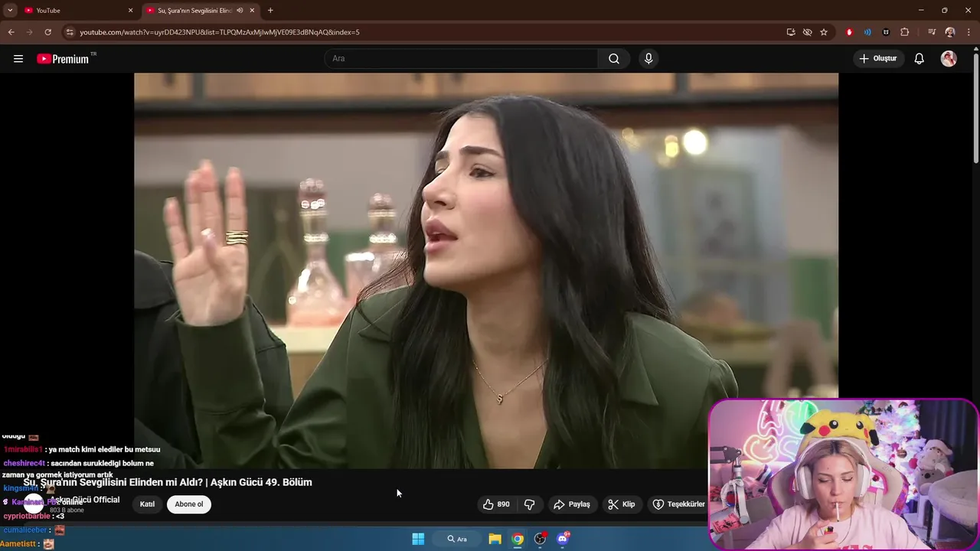Viewport: 980px width, 551px height.
Task: Share the video via Paylaş
Action: tap(572, 504)
